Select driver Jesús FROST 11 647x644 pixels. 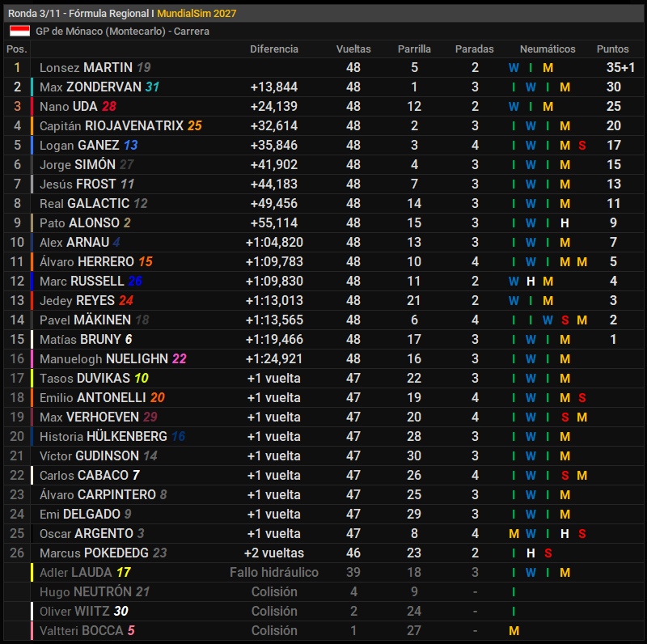[87, 184]
